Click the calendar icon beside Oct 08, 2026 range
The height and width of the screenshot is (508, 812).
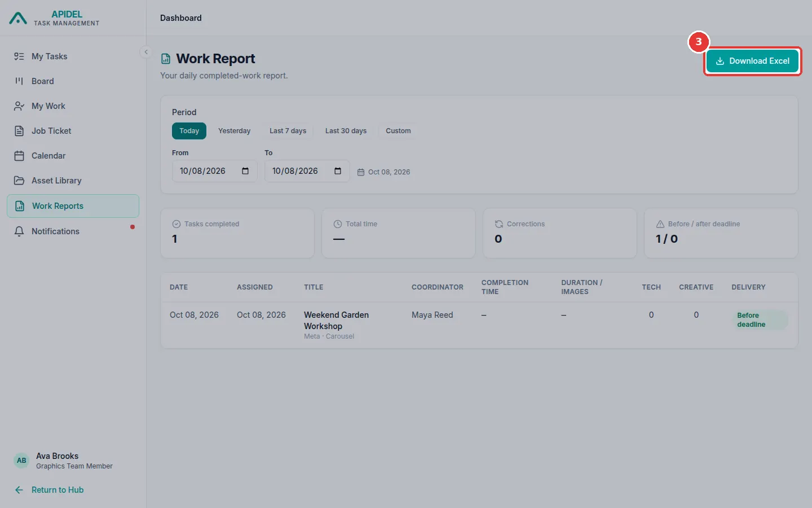(x=361, y=172)
